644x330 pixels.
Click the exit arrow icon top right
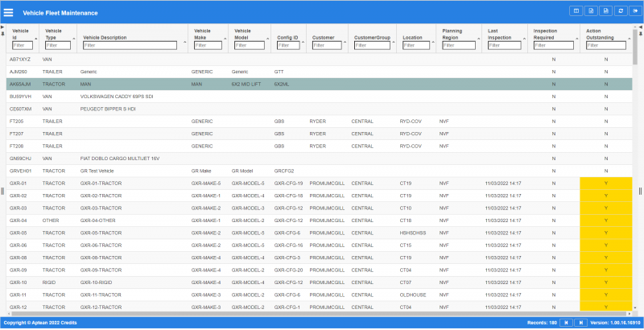tap(635, 11)
